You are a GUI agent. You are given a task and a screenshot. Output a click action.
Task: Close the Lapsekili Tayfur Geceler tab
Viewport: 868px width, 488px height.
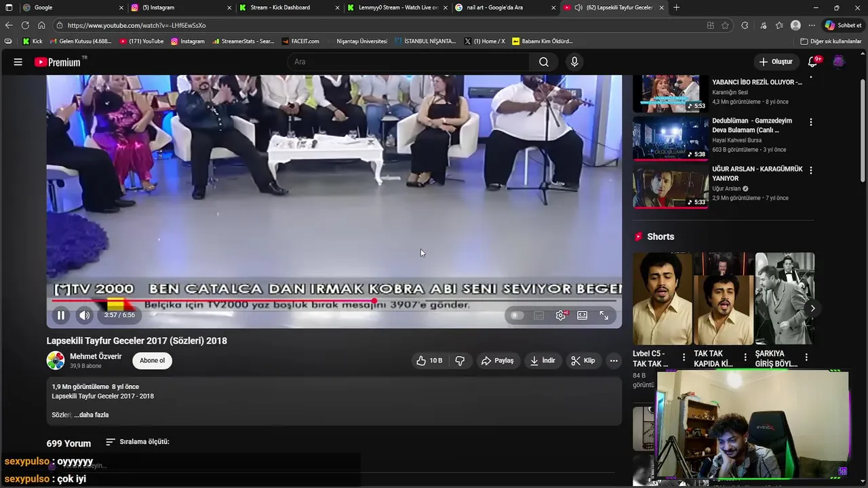click(661, 7)
